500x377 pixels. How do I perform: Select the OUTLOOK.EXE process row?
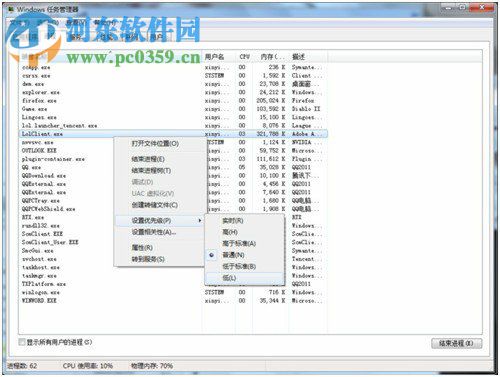click(x=67, y=151)
